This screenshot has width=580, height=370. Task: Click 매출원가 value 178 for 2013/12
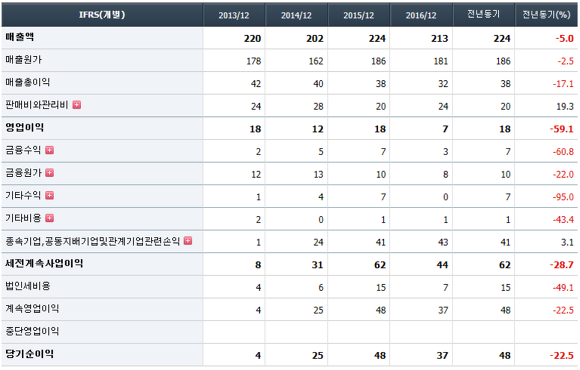[254, 61]
